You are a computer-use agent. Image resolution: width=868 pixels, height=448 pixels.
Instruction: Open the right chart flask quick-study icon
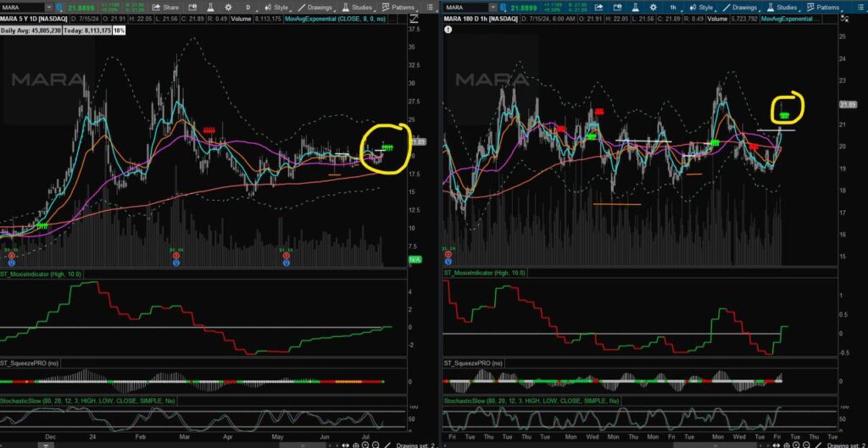(637, 7)
